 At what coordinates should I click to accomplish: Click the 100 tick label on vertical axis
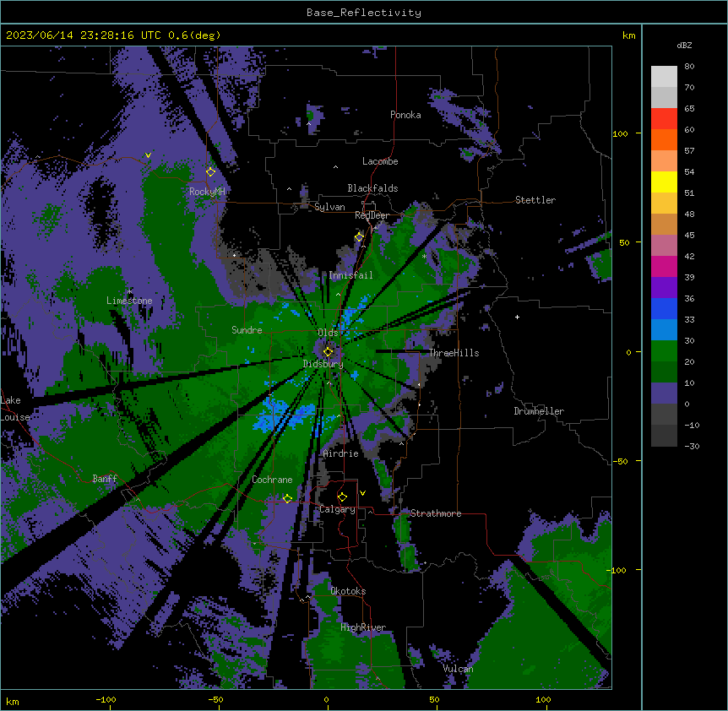pyautogui.click(x=620, y=133)
